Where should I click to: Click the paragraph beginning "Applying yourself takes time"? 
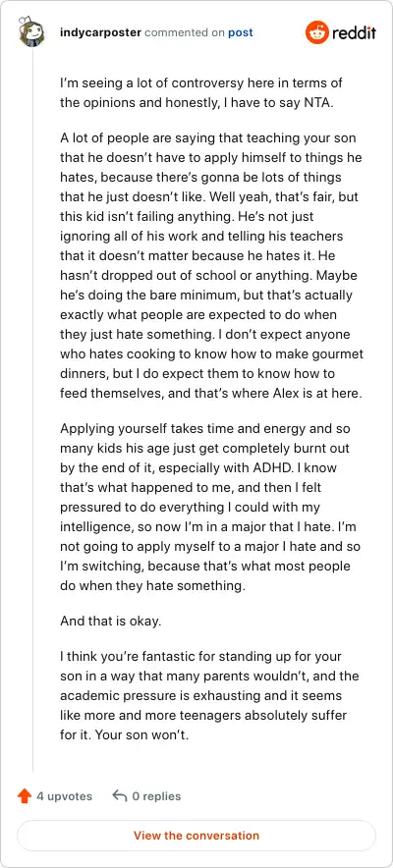click(x=210, y=507)
